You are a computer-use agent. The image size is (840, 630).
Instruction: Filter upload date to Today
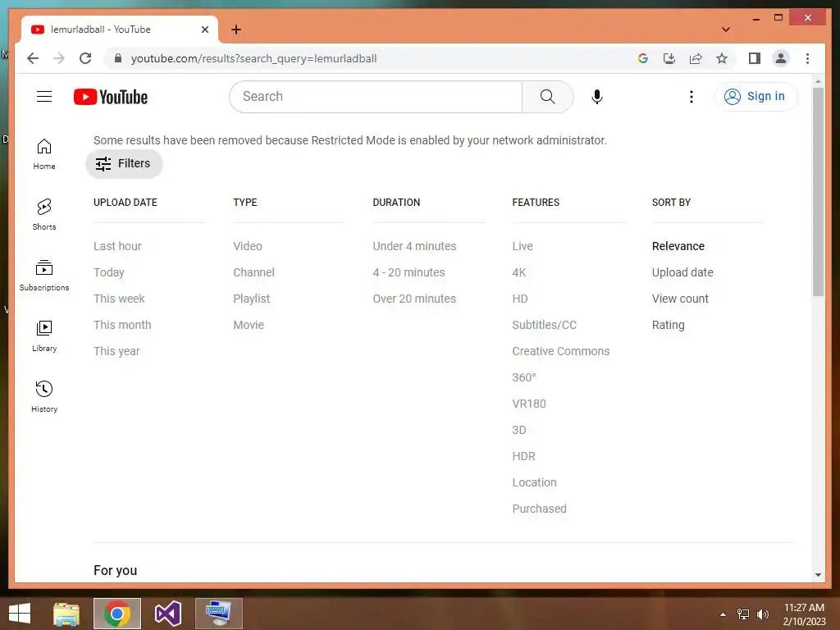(x=109, y=272)
